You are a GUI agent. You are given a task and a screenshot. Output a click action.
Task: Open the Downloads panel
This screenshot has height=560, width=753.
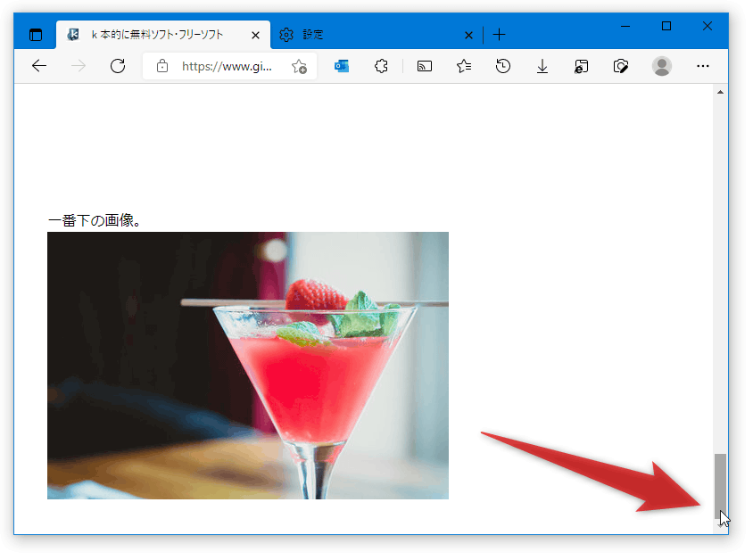[542, 66]
